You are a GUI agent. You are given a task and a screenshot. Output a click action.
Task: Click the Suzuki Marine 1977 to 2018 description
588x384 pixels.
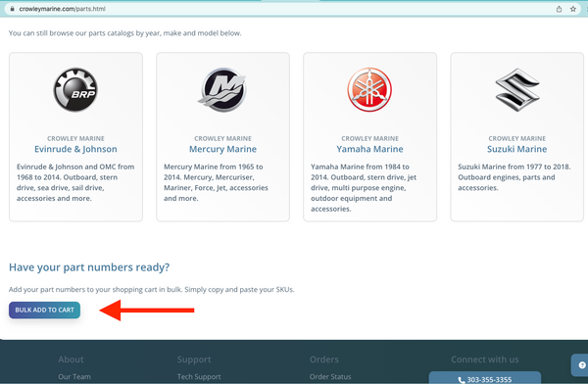[x=514, y=177]
